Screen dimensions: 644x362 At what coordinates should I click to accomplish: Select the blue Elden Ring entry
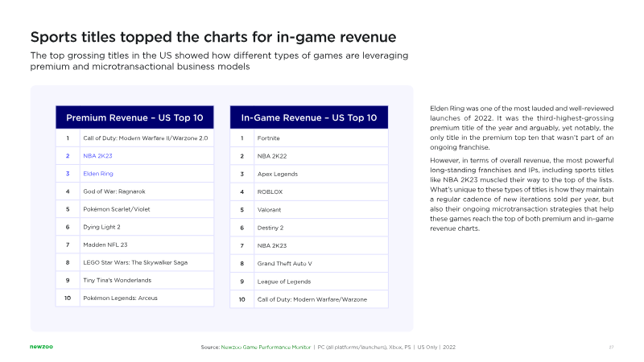pos(98,174)
